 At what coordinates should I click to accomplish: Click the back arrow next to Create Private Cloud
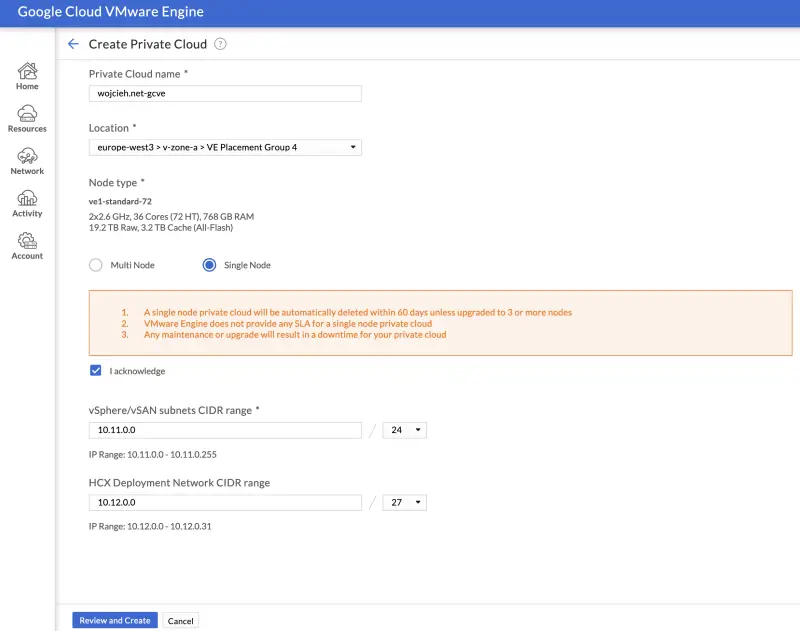coord(71,44)
